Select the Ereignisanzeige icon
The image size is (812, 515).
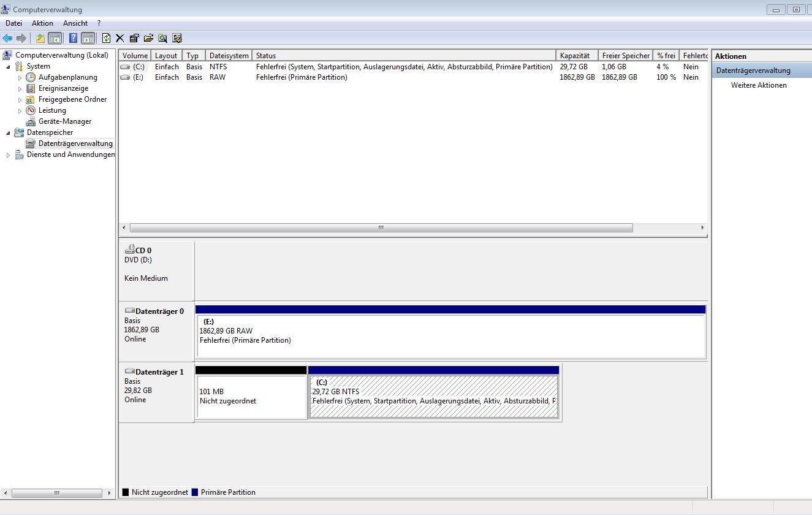tap(31, 88)
